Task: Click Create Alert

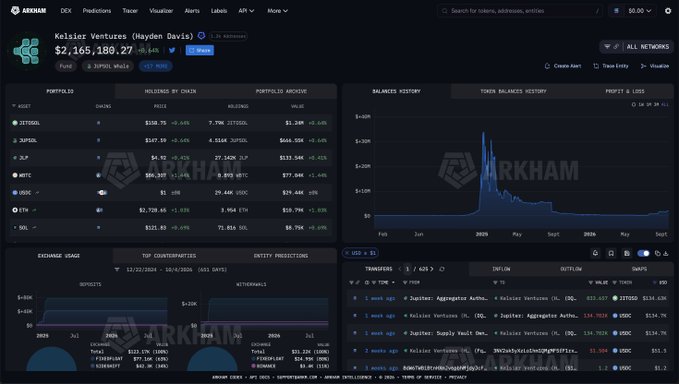Action: click(x=563, y=66)
